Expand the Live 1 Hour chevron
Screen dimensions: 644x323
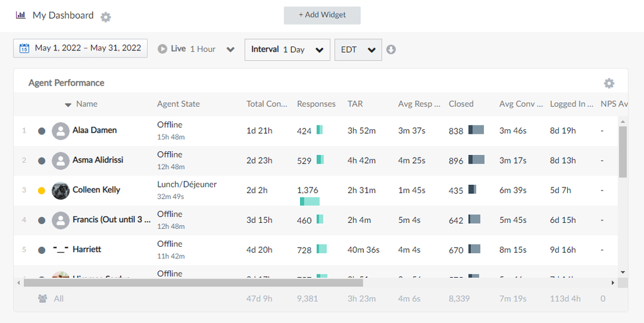[230, 50]
